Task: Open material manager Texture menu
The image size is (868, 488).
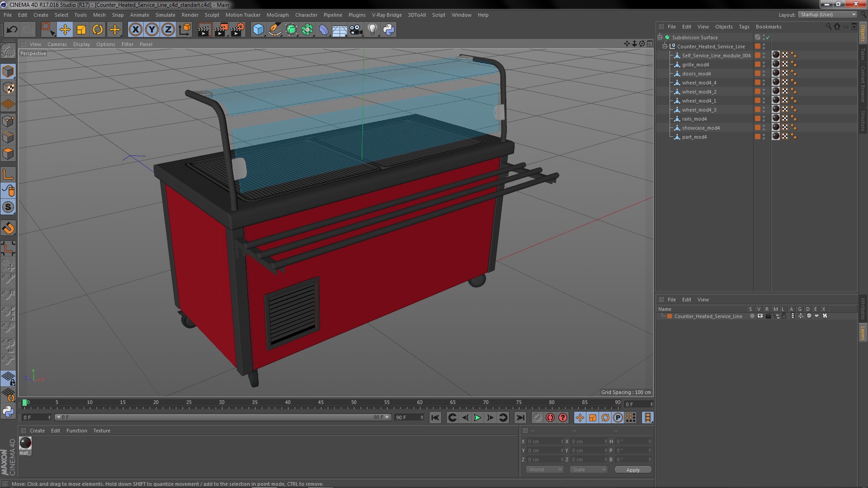Action: click(102, 431)
